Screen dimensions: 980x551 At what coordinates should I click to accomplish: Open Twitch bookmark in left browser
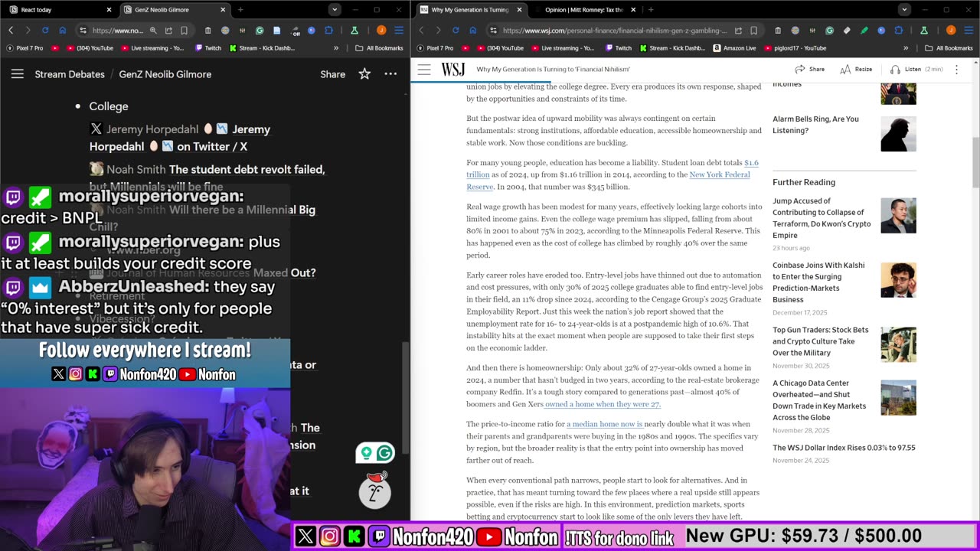(208, 48)
